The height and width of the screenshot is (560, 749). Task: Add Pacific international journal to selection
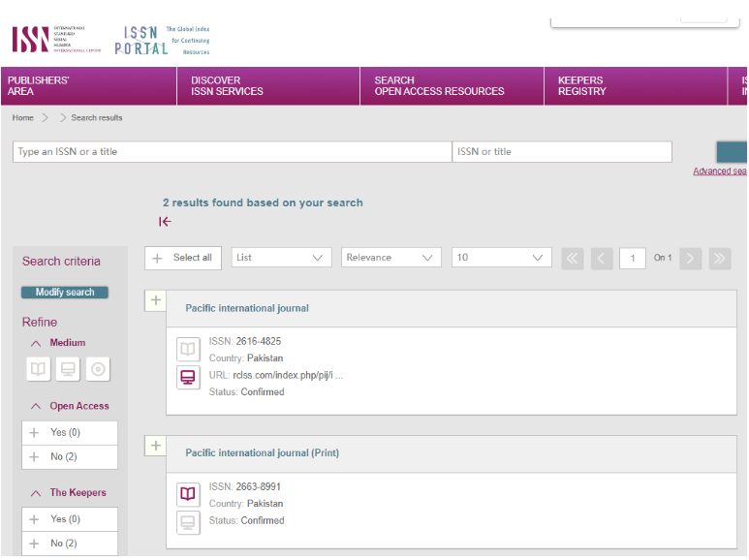pyautogui.click(x=156, y=300)
